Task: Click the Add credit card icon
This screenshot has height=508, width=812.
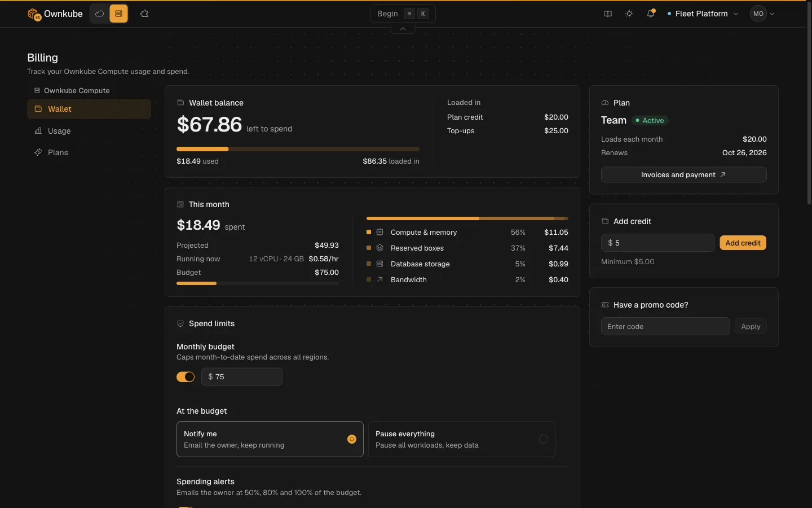Action: (605, 221)
